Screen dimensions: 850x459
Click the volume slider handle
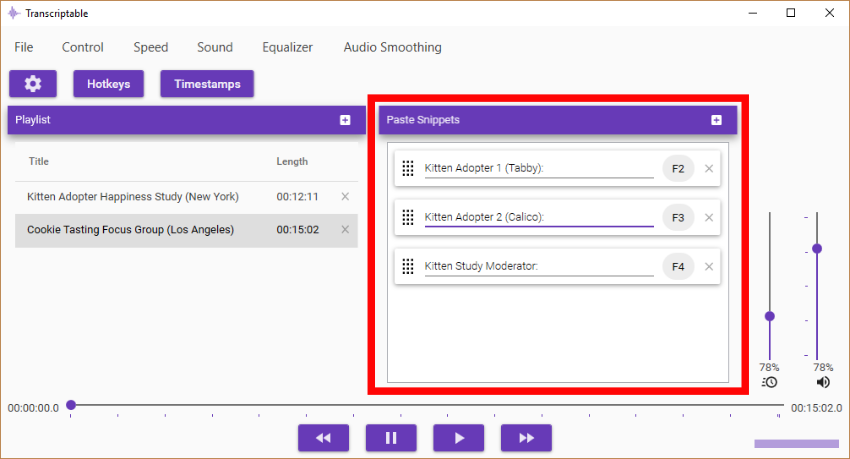(817, 248)
